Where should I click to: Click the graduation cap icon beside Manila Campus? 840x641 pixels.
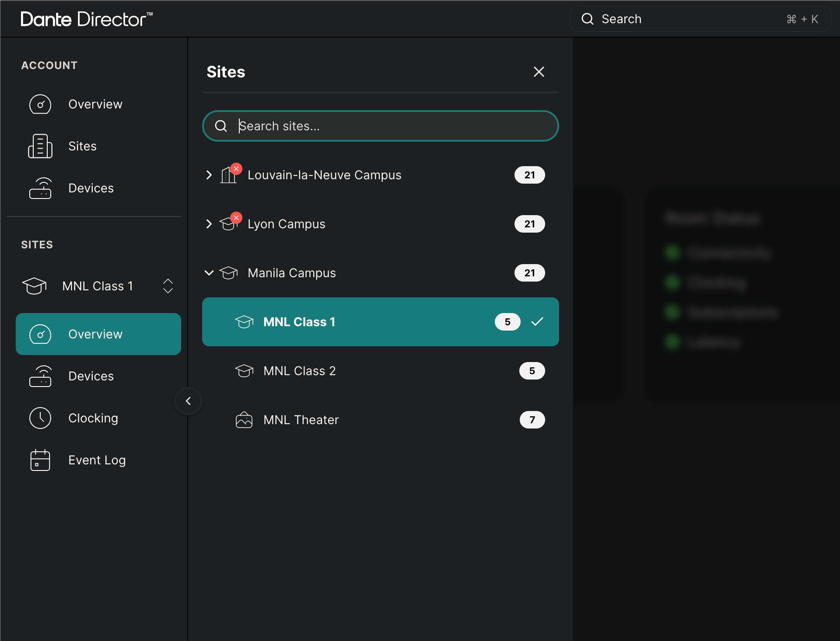click(229, 273)
